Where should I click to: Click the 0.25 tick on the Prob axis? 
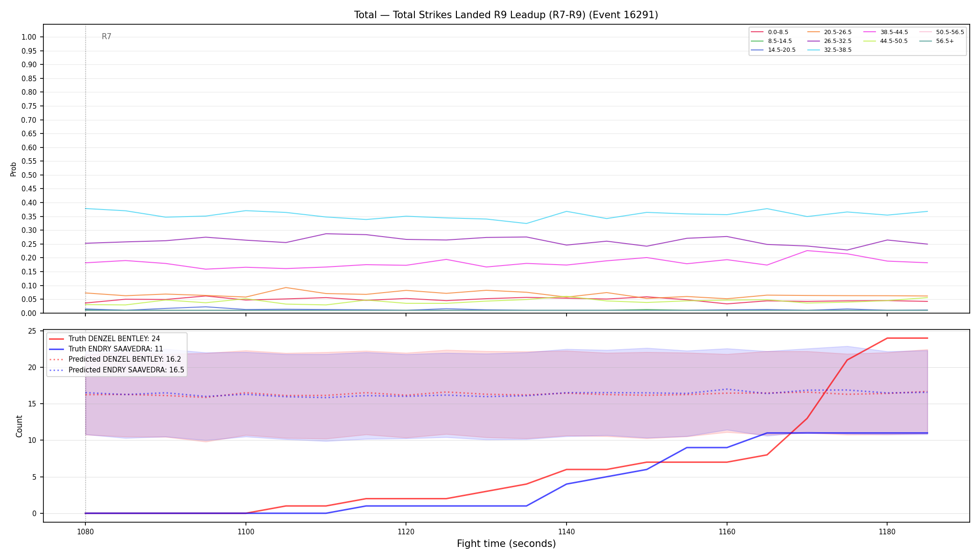coord(28,244)
